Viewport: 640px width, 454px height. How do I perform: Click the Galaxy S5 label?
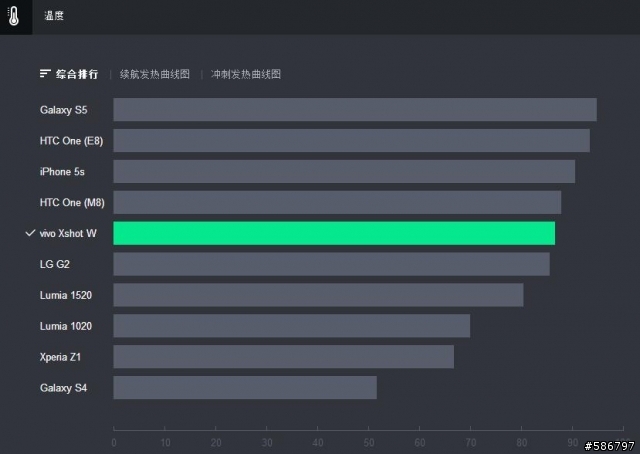coord(64,110)
